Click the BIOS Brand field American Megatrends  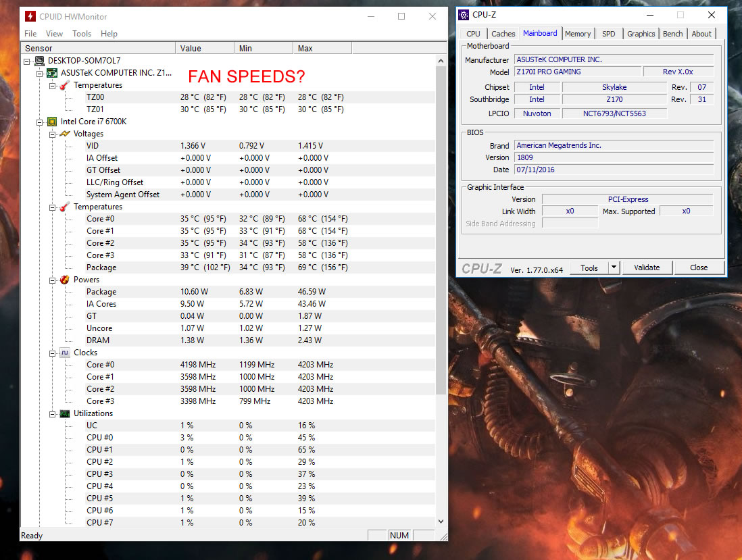pyautogui.click(x=614, y=145)
